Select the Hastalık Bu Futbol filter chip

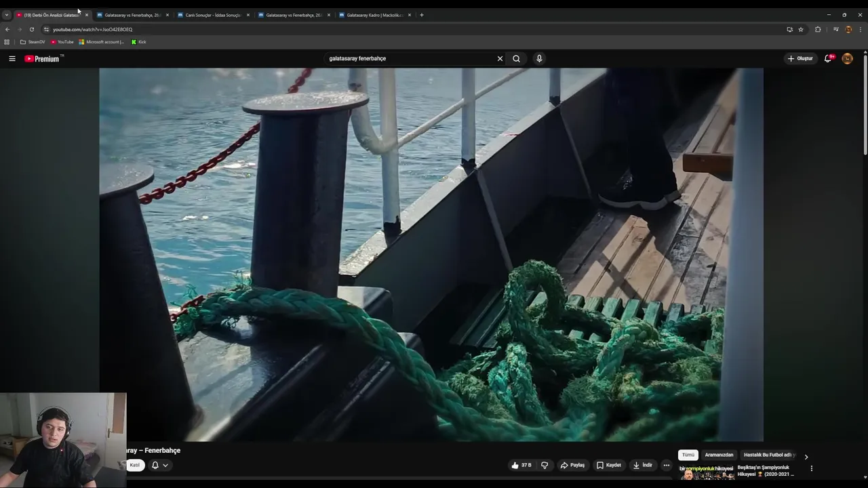(x=768, y=455)
